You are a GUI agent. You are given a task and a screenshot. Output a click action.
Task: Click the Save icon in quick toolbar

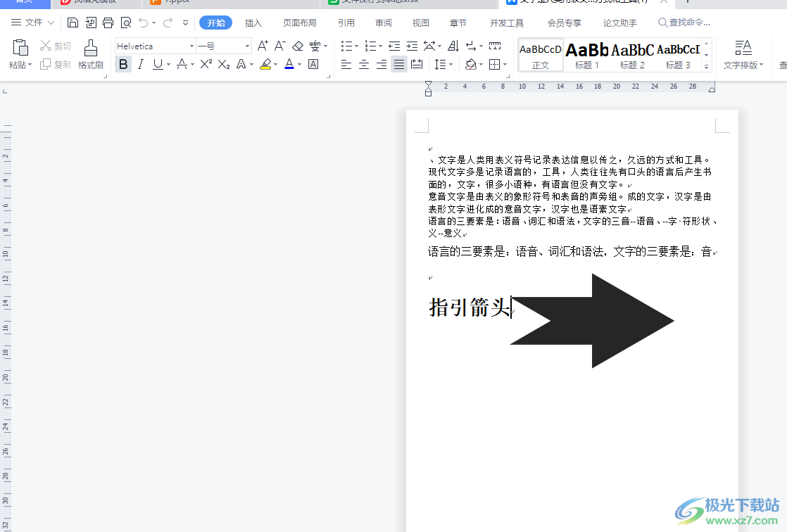[x=73, y=23]
